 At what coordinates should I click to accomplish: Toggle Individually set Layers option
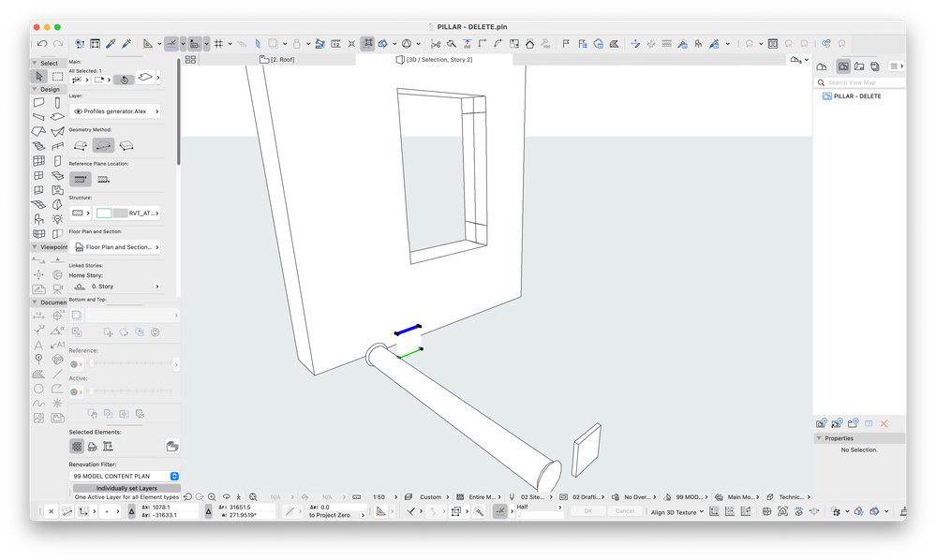pos(126,488)
